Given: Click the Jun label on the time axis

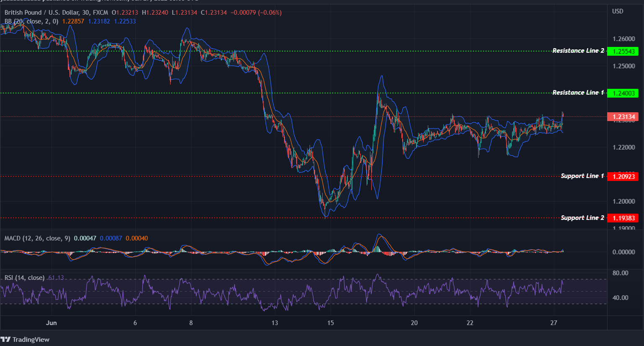Looking at the screenshot, I should pos(52,323).
